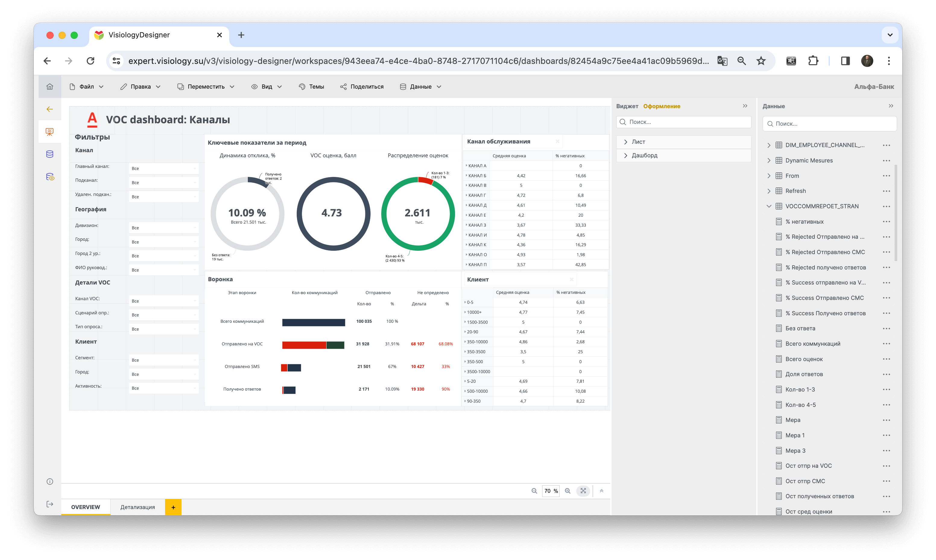
Task: Expand the Дашборд section
Action: [x=684, y=155]
